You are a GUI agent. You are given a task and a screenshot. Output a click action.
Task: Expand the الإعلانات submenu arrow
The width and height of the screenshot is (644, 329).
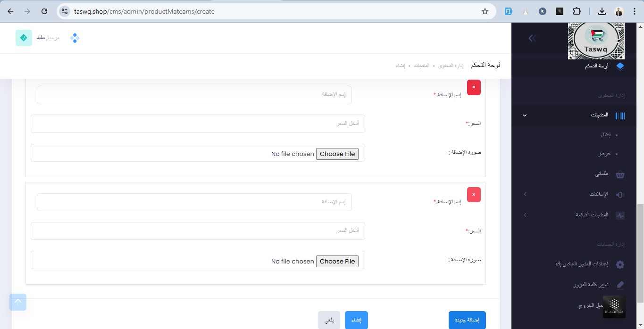click(x=525, y=195)
